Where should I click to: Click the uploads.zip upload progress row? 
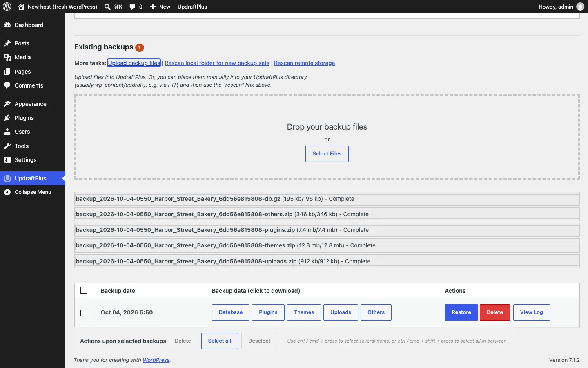[327, 261]
